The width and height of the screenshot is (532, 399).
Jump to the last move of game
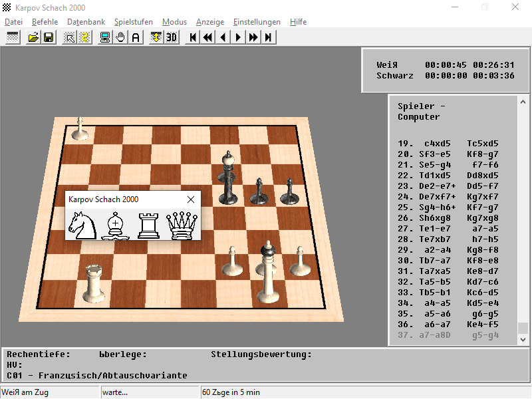point(269,37)
